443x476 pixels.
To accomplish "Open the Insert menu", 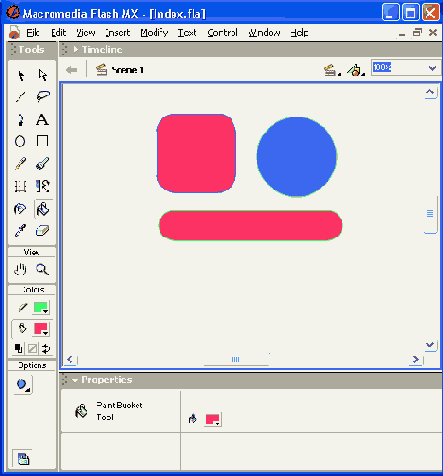I will [118, 33].
